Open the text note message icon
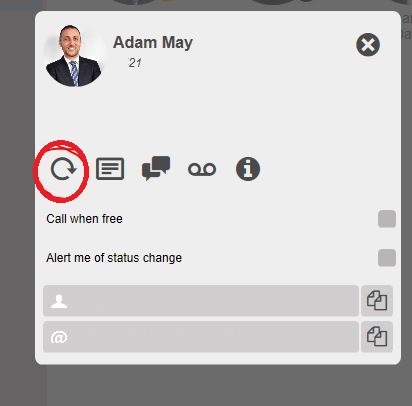 pos(110,169)
